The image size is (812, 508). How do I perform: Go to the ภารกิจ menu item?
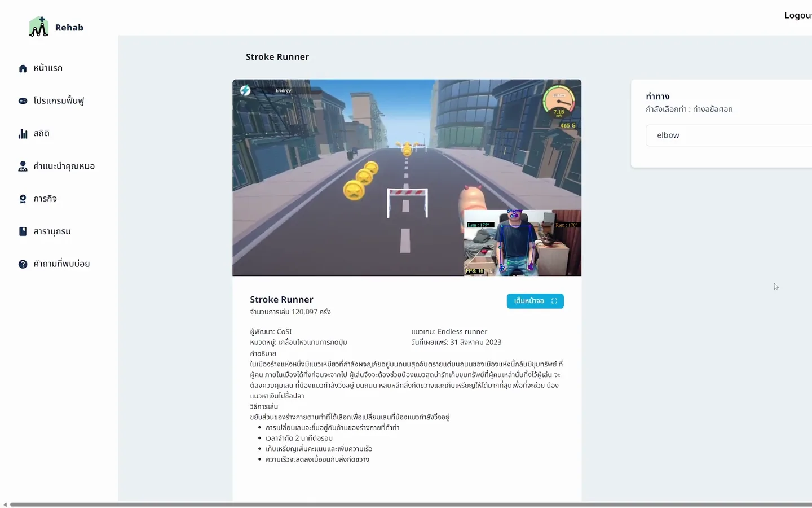pyautogui.click(x=45, y=199)
